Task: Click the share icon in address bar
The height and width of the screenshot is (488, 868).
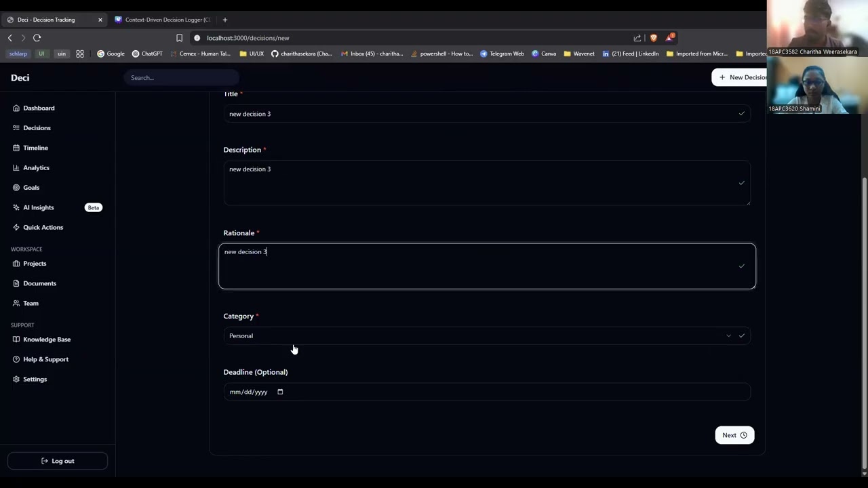Action: tap(637, 38)
